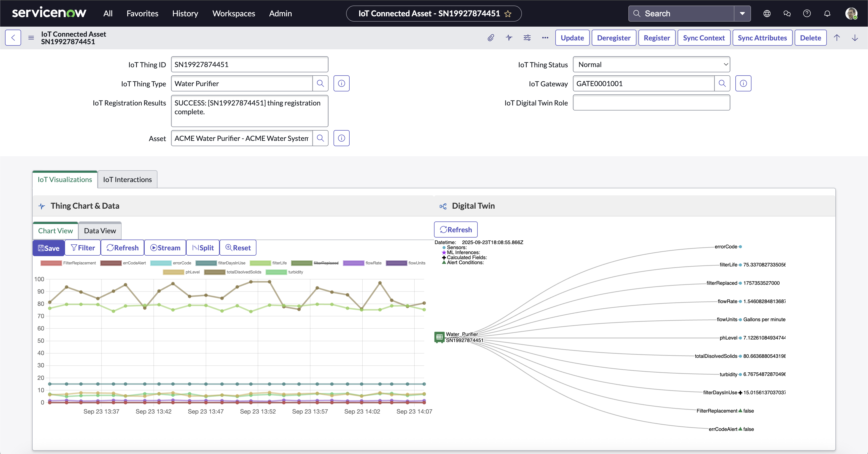View IoT Gateway record info
868x454 pixels.
743,84
